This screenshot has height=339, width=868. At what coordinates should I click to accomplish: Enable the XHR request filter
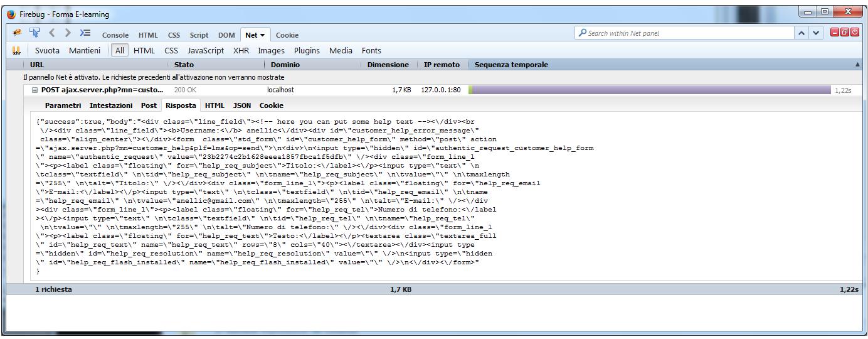(x=241, y=51)
